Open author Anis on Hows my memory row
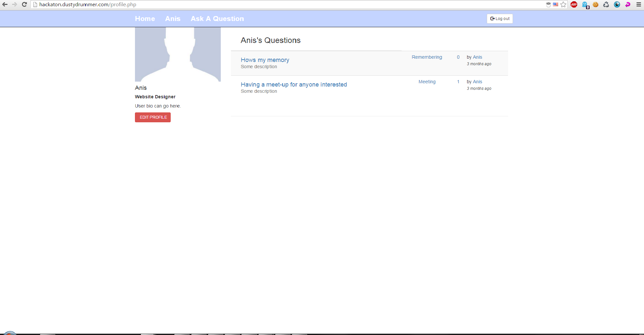This screenshot has width=644, height=335. tap(478, 57)
